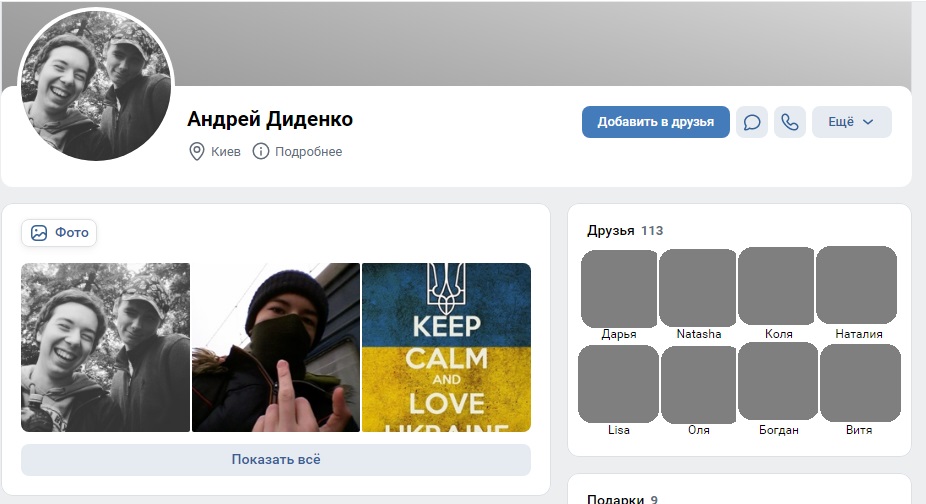Open the Подробнее details link
The image size is (926, 504).
click(x=308, y=151)
